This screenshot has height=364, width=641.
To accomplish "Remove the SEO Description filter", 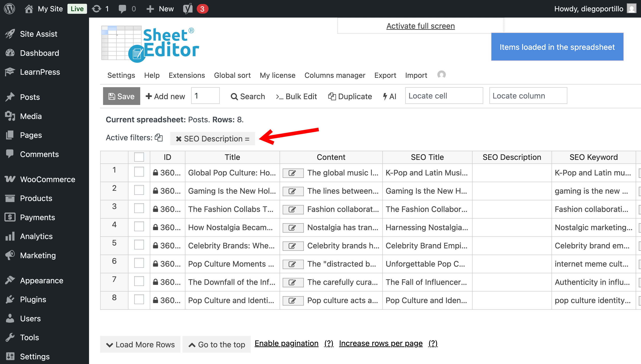I will point(178,139).
